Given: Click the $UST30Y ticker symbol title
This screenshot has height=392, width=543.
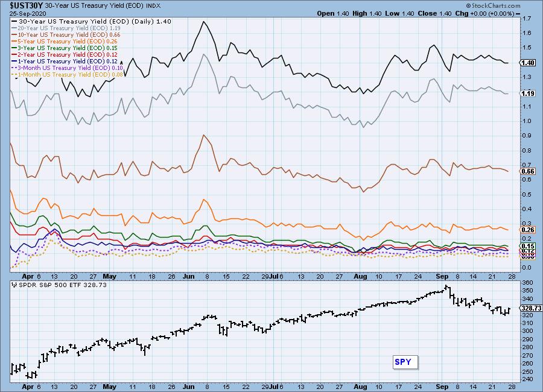Looking at the screenshot, I should 27,5.
